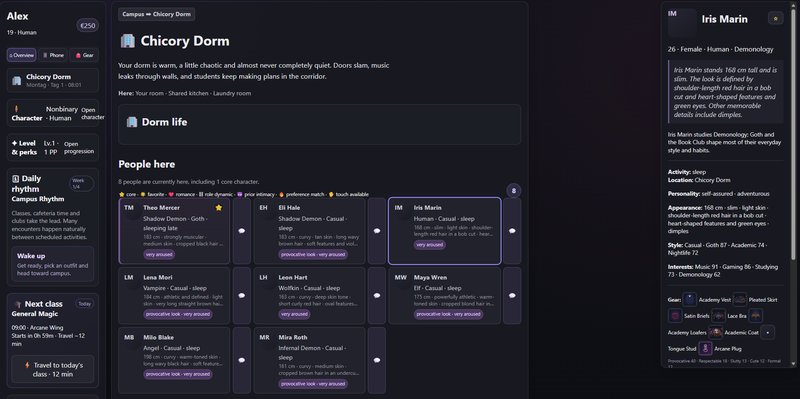This screenshot has width=800, height=399.
Task: Switch to the Gear tab
Action: tap(84, 55)
